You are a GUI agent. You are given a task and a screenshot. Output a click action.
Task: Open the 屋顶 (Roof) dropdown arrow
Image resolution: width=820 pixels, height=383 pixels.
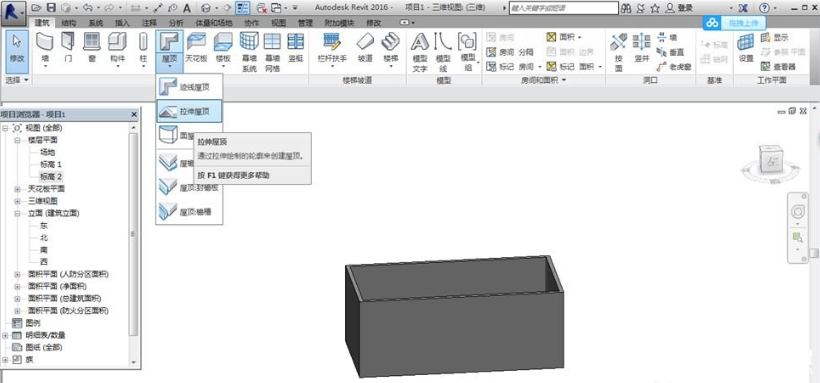click(169, 67)
